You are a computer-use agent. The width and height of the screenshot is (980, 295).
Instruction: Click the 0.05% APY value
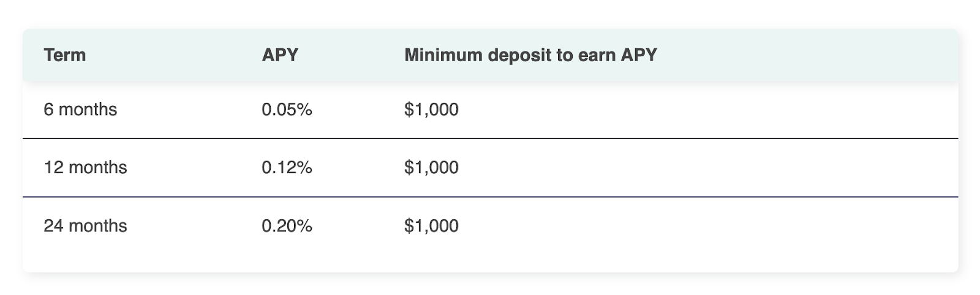point(287,110)
